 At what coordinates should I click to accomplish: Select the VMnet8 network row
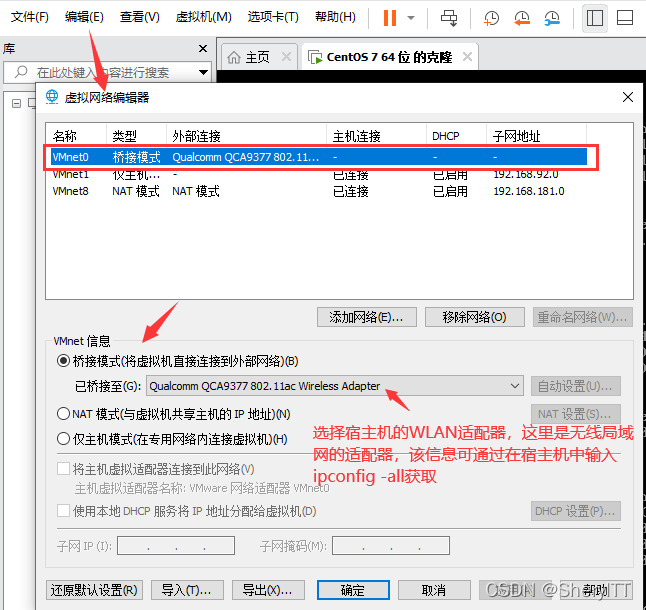[319, 192]
